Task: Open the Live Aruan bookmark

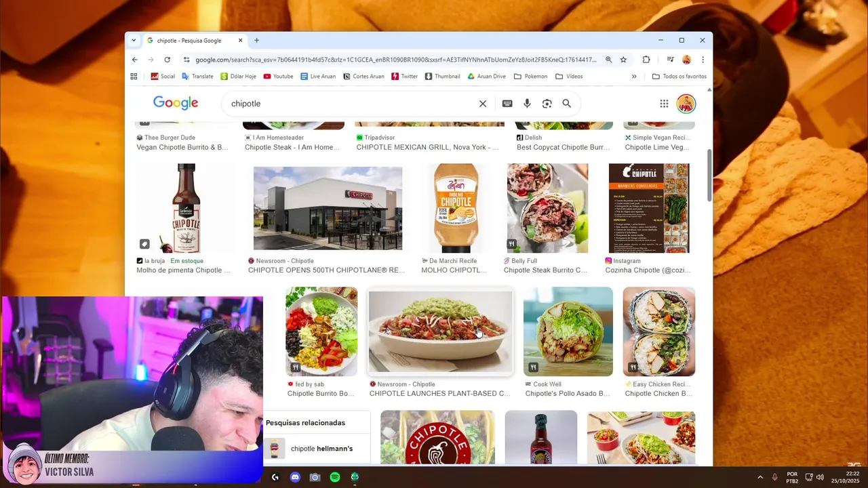Action: coord(318,77)
